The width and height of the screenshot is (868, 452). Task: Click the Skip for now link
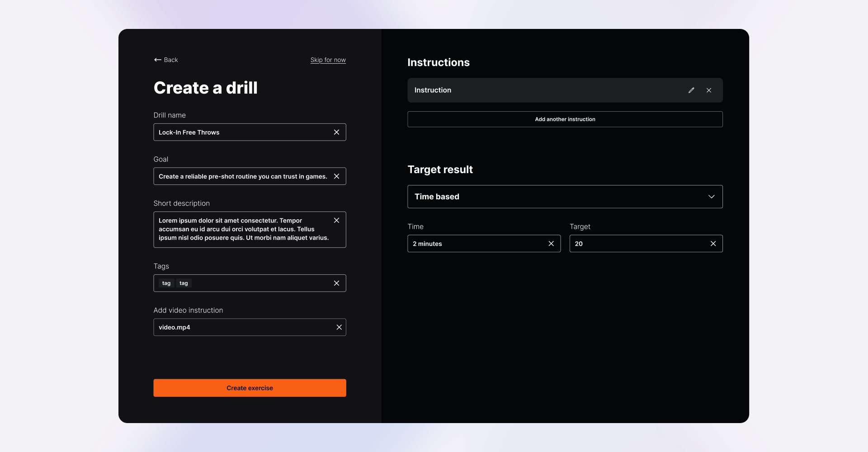click(x=328, y=59)
